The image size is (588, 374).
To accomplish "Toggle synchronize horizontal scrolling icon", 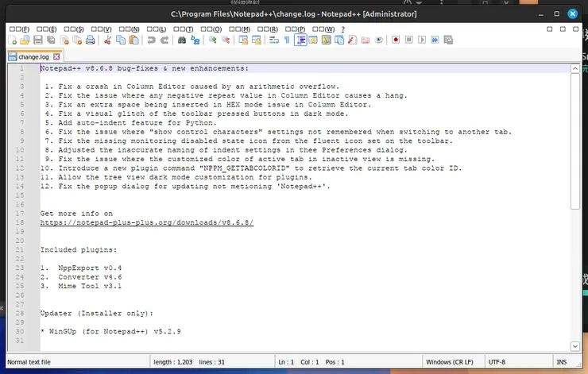I will click(x=257, y=40).
